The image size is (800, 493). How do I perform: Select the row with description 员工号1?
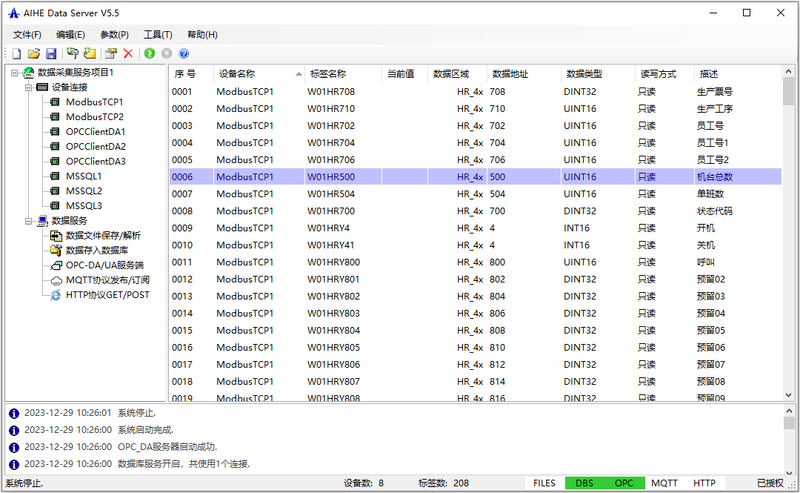(x=475, y=143)
